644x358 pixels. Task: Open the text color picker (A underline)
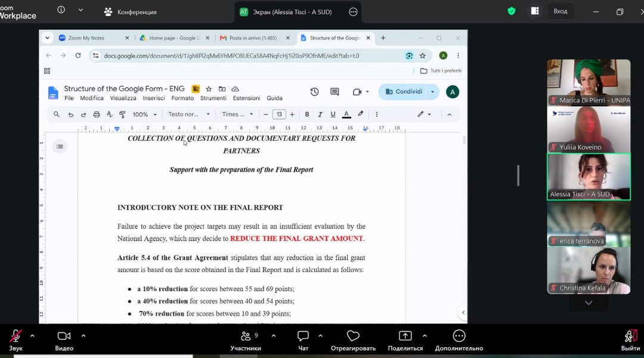click(346, 115)
